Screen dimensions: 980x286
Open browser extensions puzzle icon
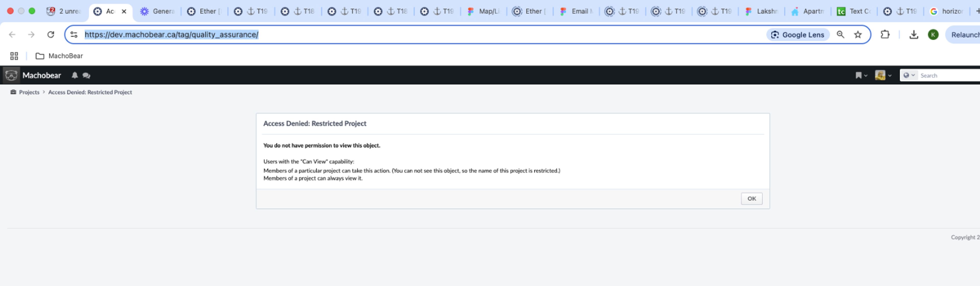(885, 35)
